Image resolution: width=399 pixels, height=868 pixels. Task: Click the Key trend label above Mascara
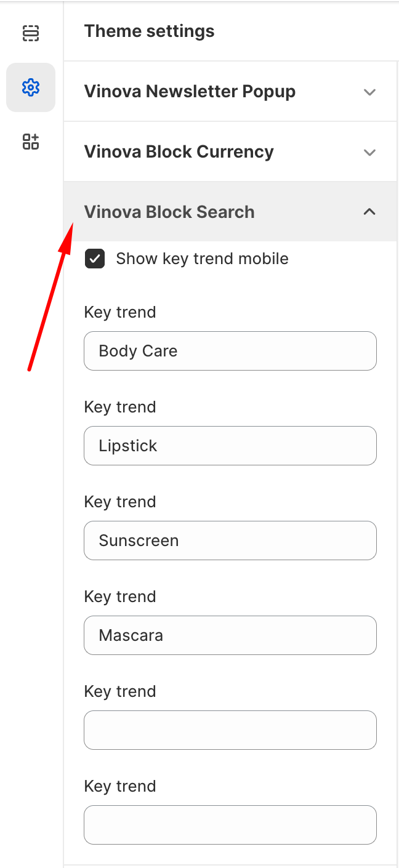point(120,597)
